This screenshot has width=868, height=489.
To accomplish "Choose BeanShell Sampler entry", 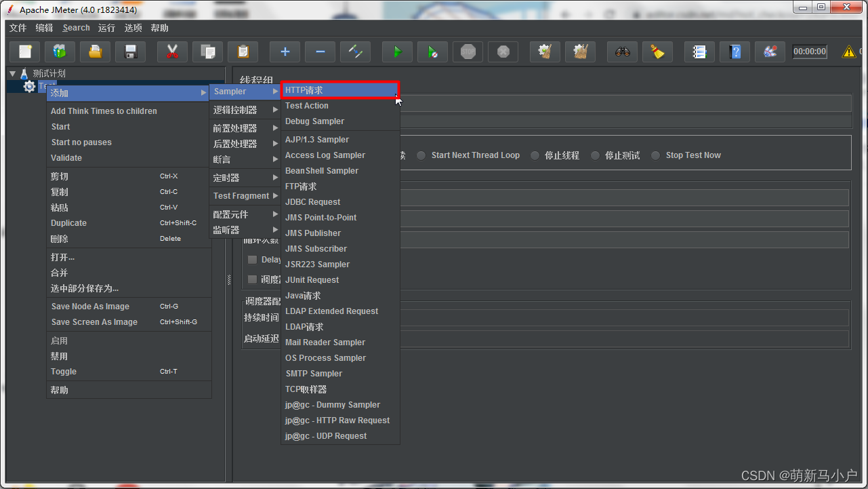I will [340, 171].
